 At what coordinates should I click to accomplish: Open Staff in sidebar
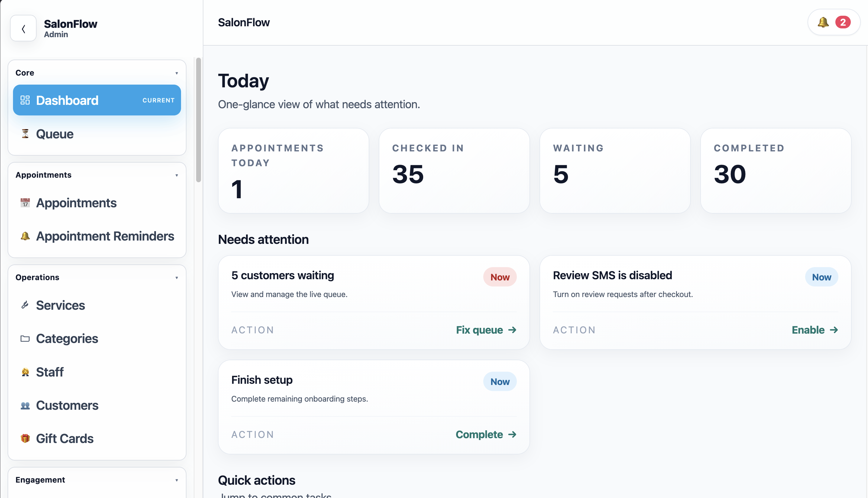[x=97, y=372]
